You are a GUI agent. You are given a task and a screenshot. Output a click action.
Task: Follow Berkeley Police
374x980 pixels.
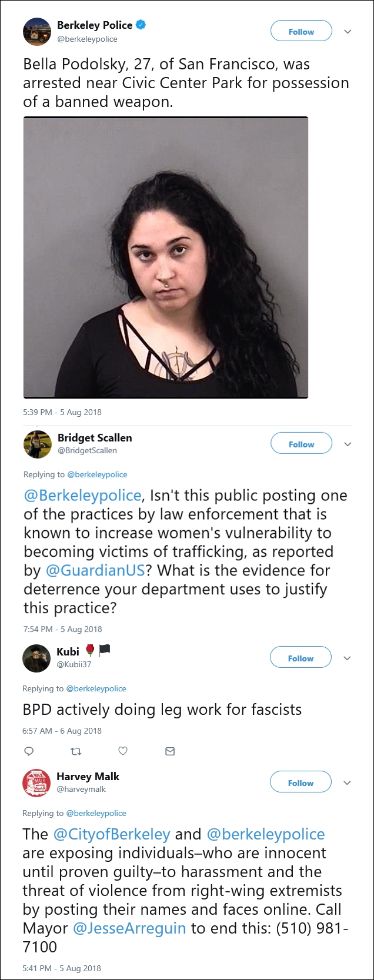pyautogui.click(x=301, y=32)
